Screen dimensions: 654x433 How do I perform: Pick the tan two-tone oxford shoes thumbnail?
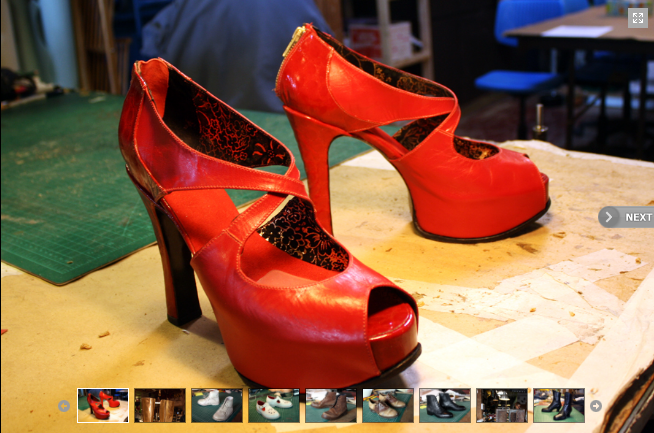point(388,405)
